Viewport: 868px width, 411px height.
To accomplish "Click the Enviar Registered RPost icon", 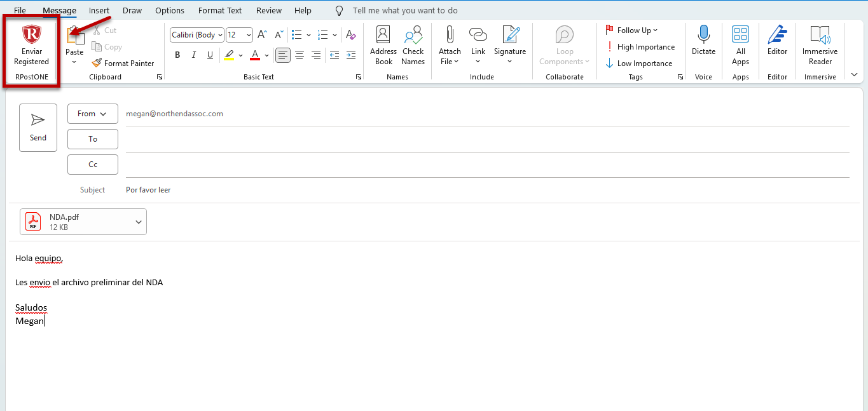I will (x=31, y=46).
